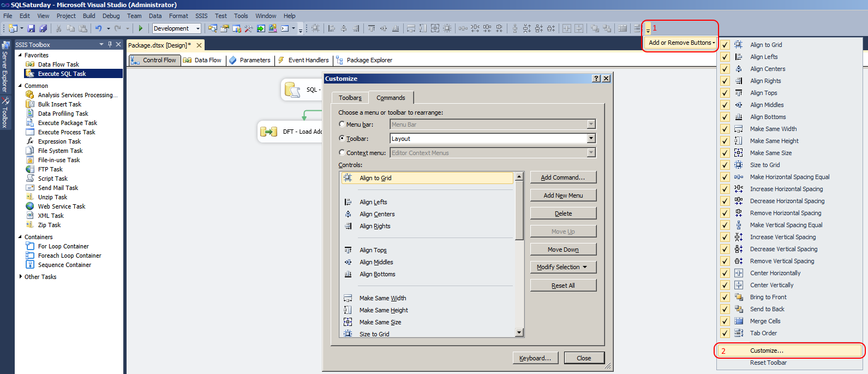Click the Bring to Front icon in dropdown
The width and height of the screenshot is (868, 374).
[739, 297]
